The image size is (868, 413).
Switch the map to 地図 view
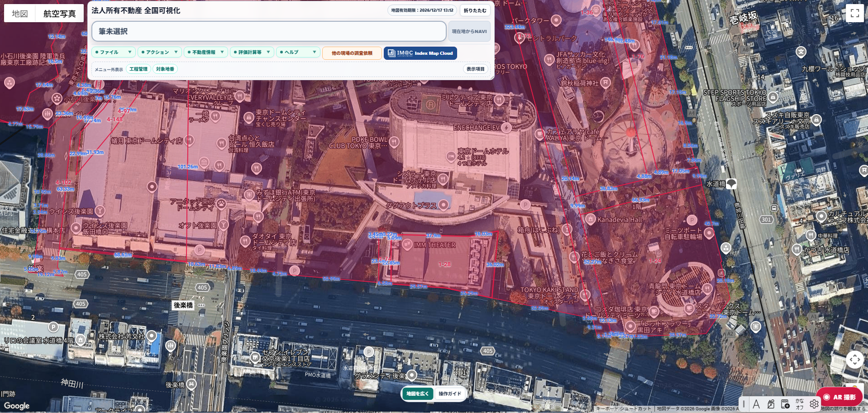(x=20, y=14)
